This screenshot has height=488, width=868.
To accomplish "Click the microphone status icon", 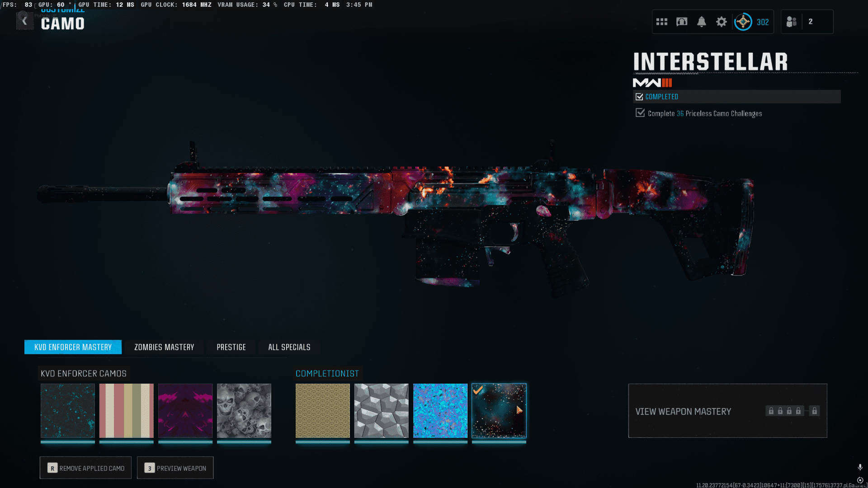I will click(x=860, y=467).
